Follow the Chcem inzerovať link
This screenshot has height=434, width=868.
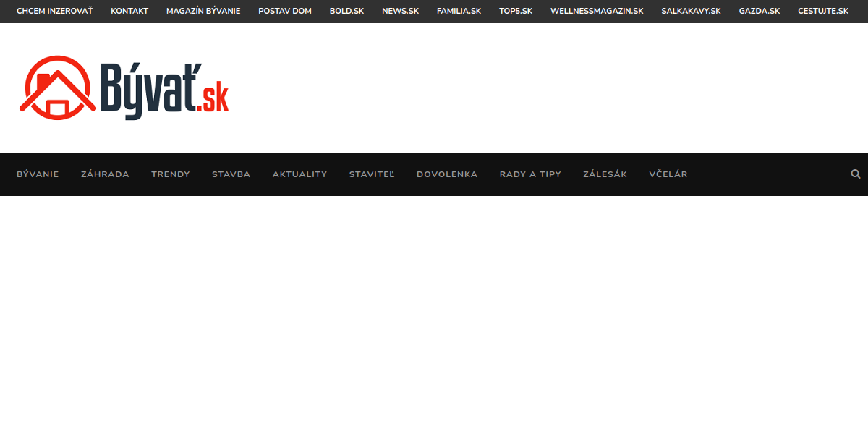coord(54,11)
